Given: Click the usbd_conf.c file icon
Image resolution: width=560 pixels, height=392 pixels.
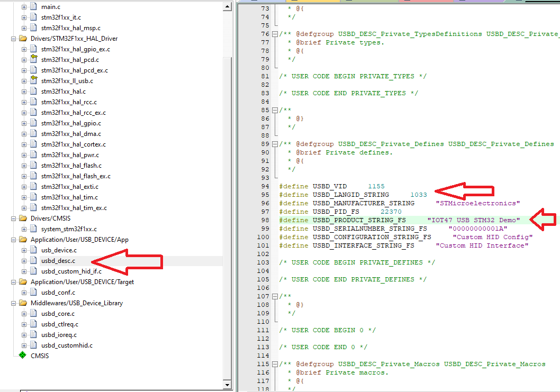Looking at the screenshot, I should coord(34,293).
